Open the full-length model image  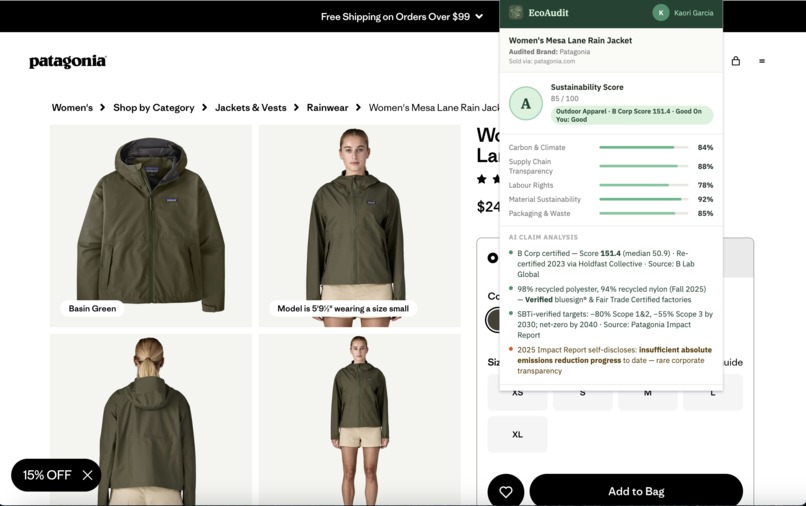(360, 420)
